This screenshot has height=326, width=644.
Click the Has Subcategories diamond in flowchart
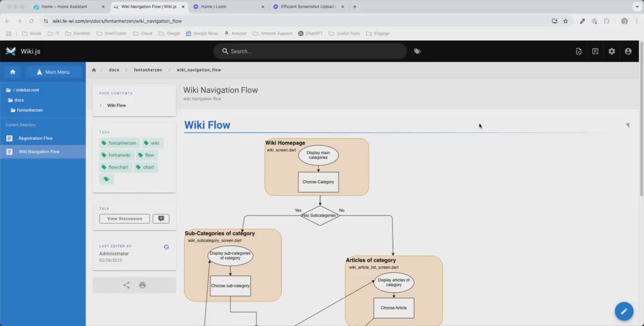pyautogui.click(x=320, y=215)
